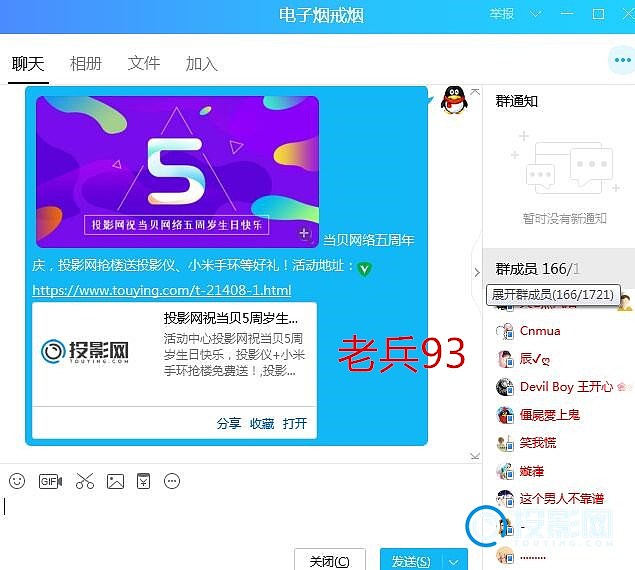Click group title 电子烟戒烟
The height and width of the screenshot is (570, 635).
click(x=321, y=15)
